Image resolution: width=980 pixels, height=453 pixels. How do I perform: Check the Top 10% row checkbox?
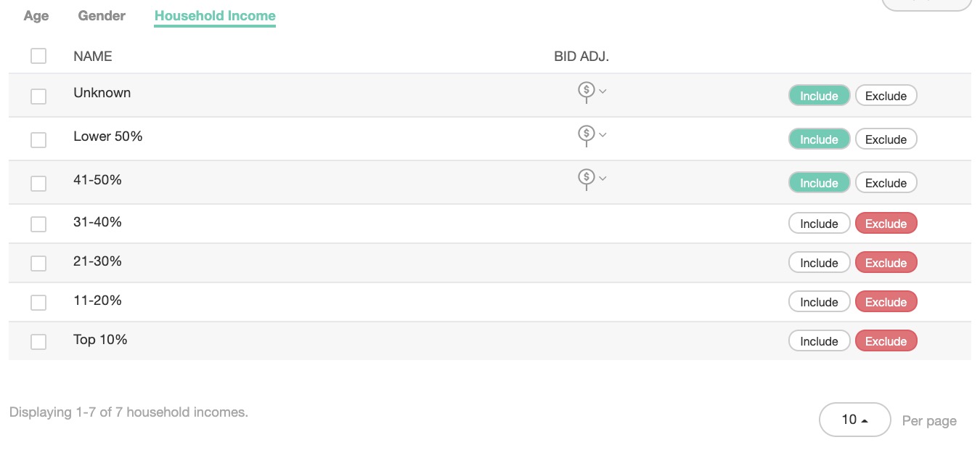click(x=38, y=341)
